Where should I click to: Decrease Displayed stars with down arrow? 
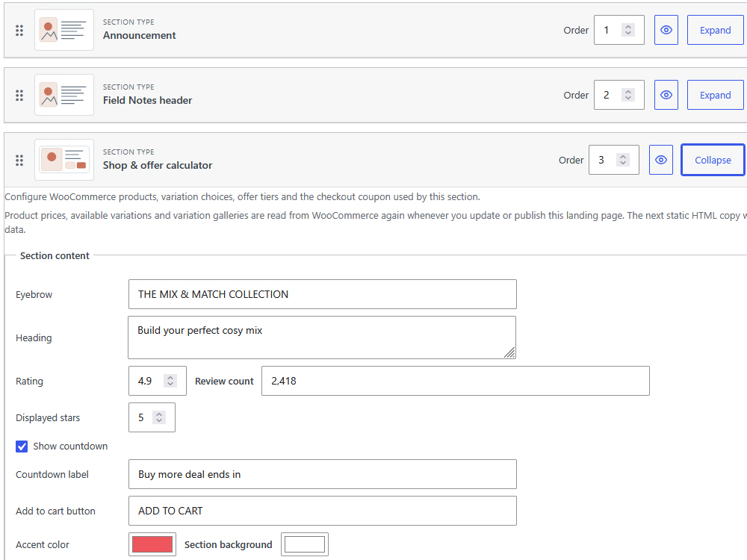point(159,421)
